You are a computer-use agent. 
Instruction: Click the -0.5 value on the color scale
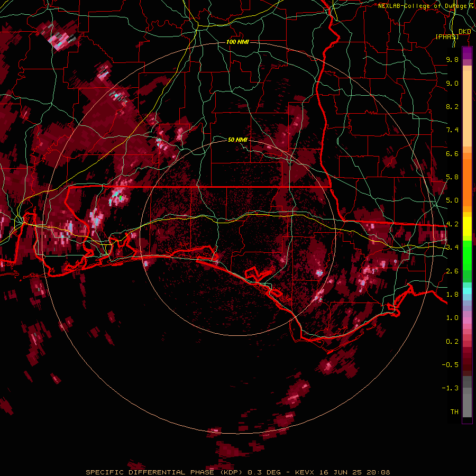pyautogui.click(x=450, y=364)
